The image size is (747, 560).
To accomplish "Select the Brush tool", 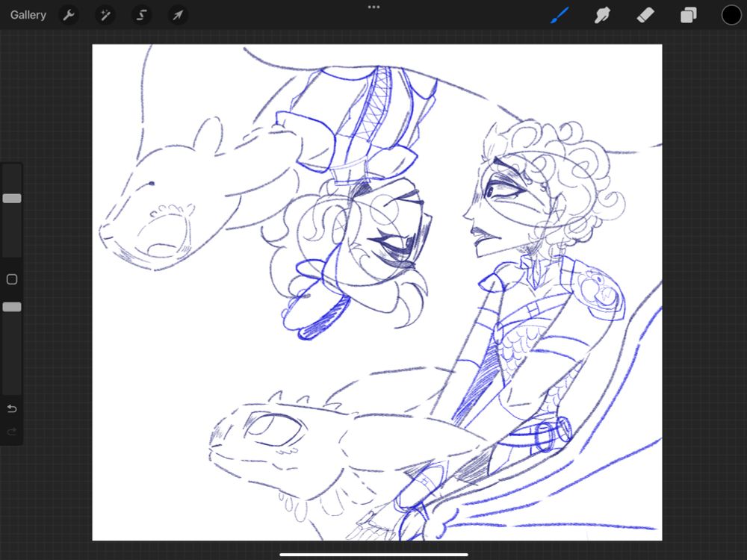I will click(560, 15).
